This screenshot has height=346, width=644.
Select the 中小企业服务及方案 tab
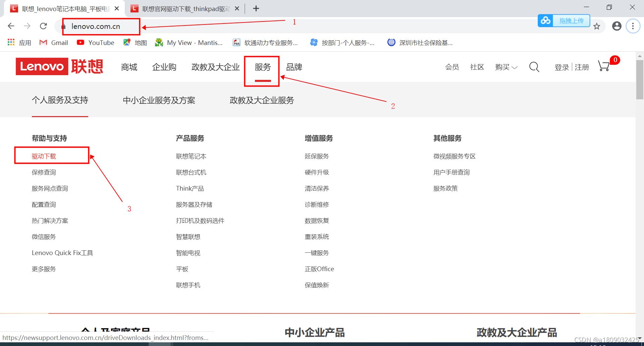coord(159,100)
